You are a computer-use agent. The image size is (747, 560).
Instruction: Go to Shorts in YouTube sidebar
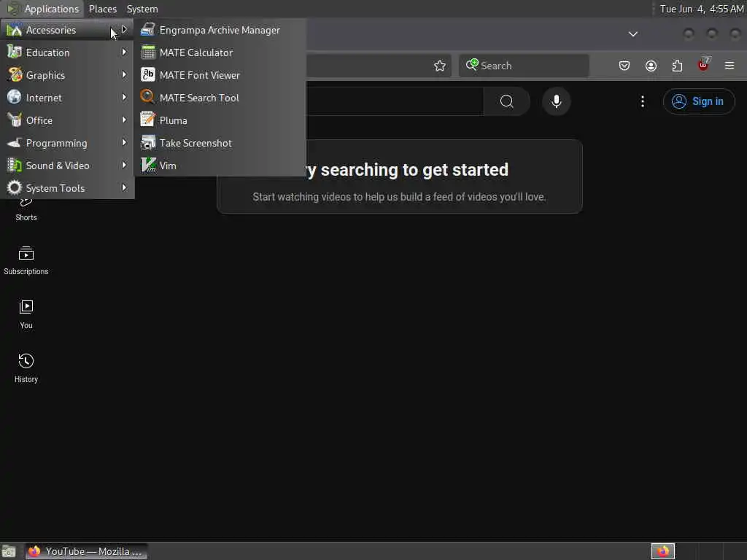click(x=26, y=209)
